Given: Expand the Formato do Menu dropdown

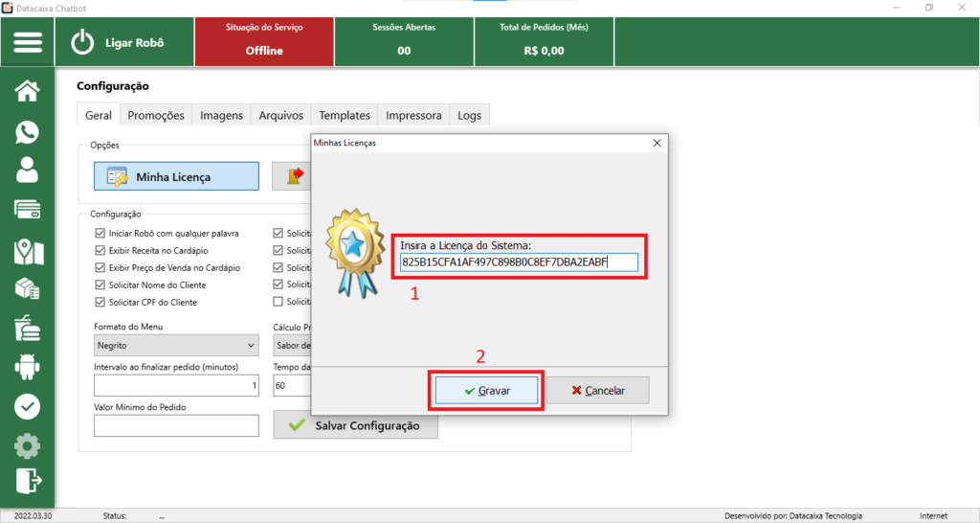Looking at the screenshot, I should point(176,345).
